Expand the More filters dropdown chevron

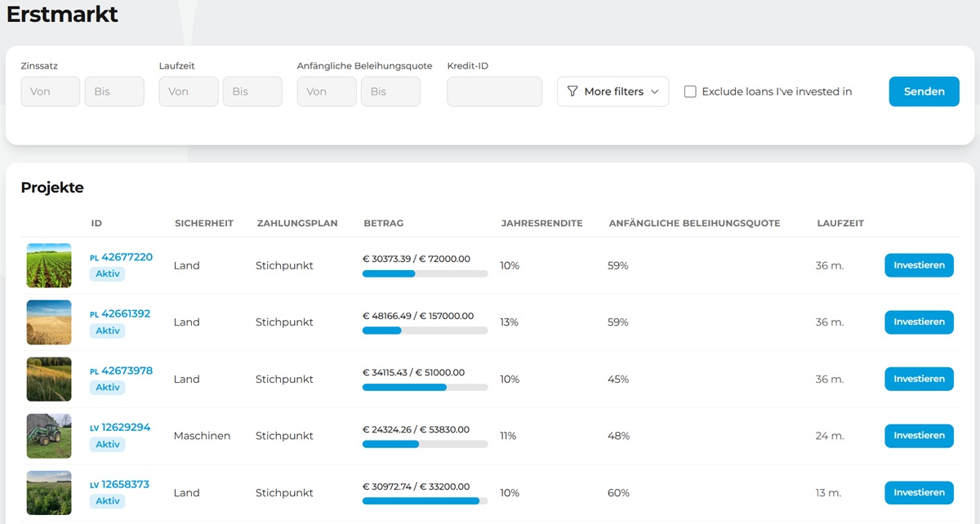tap(655, 91)
